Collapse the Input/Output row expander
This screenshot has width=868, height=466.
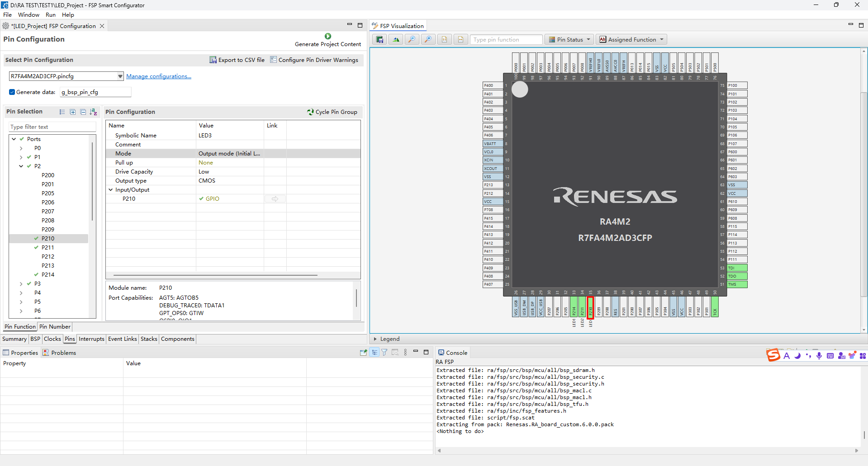pos(111,190)
